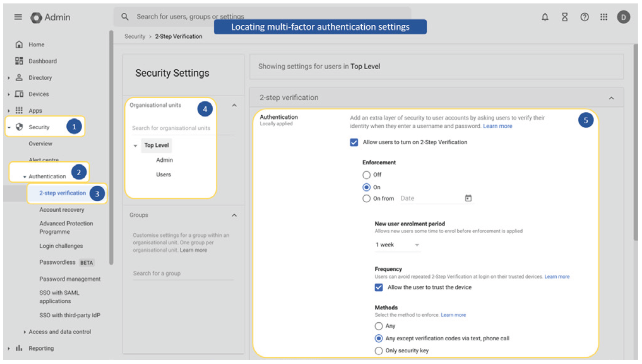The image size is (642, 364).
Task: Open SSO with SAML applications
Action: 59,297
